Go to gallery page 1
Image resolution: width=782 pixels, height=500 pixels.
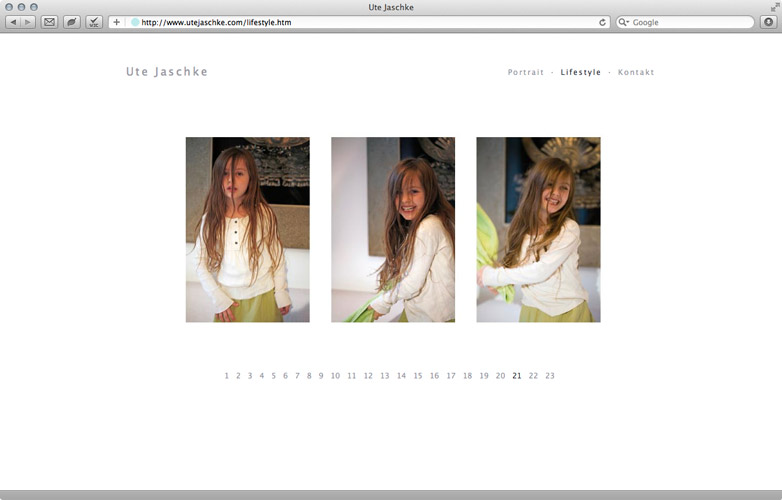point(226,376)
